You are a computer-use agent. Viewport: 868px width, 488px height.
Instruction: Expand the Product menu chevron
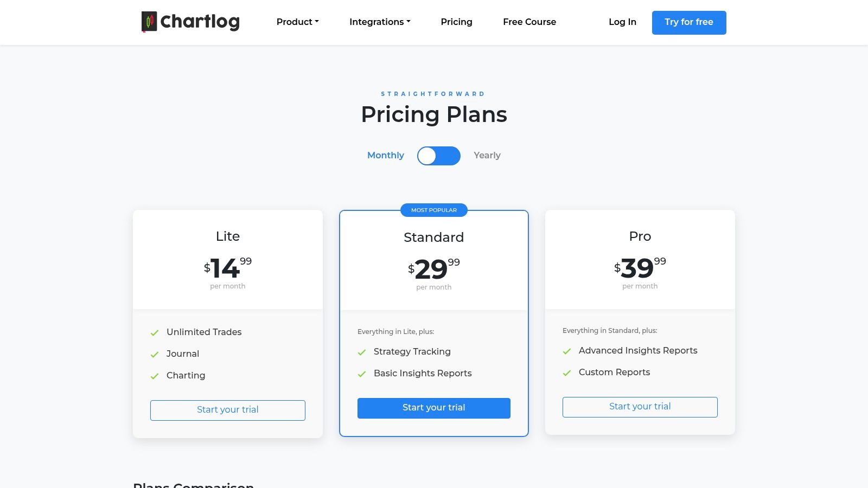coord(317,22)
